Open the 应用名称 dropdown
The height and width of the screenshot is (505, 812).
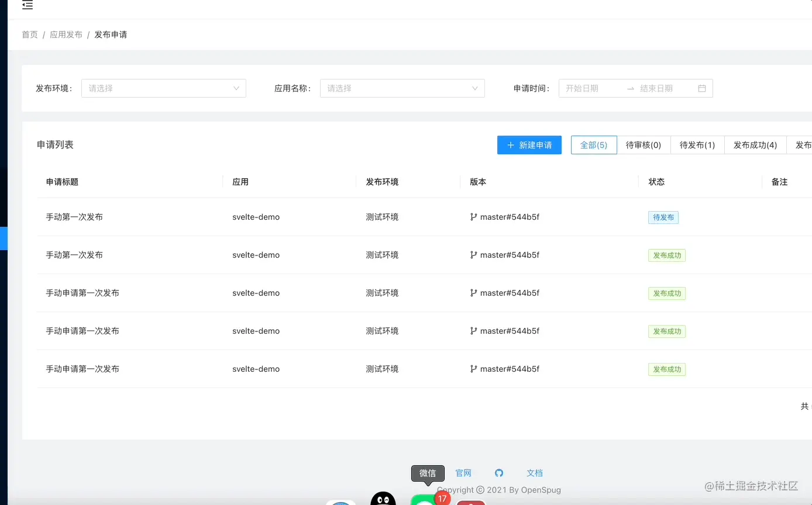tap(402, 88)
